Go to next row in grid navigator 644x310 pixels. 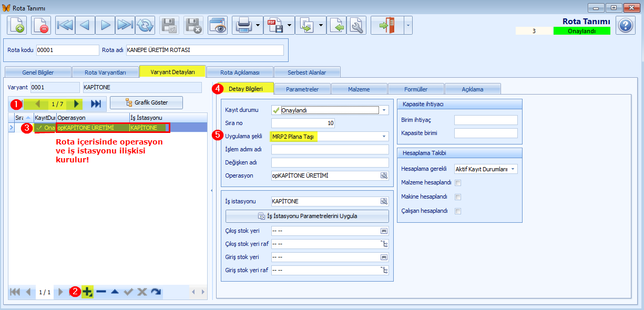pos(60,292)
